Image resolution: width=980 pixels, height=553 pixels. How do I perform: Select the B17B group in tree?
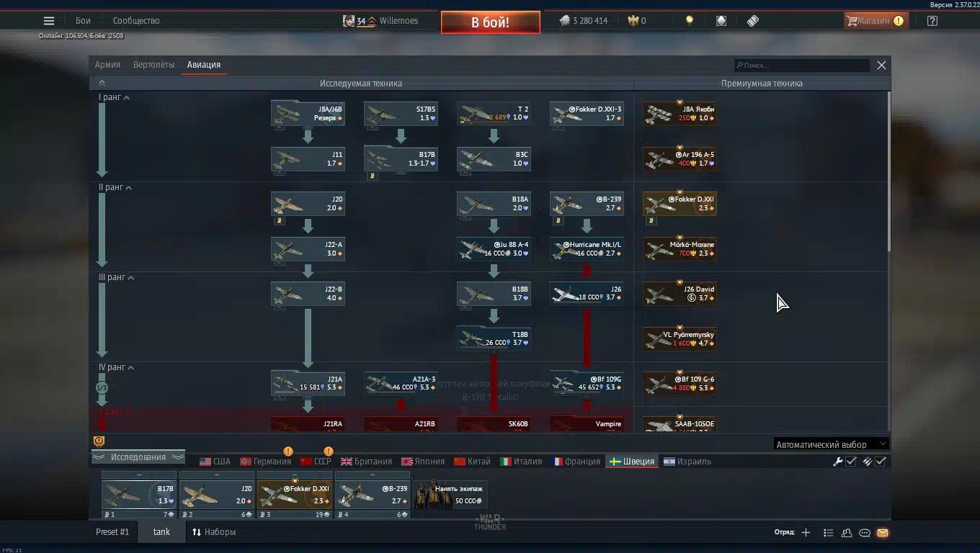[x=401, y=159]
